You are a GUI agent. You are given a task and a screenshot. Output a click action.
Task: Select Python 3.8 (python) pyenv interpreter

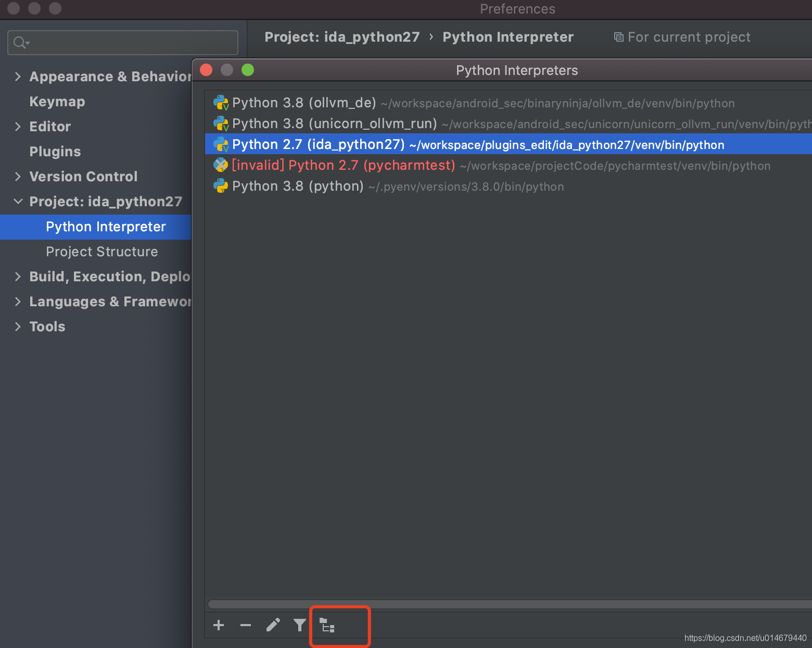click(x=509, y=186)
